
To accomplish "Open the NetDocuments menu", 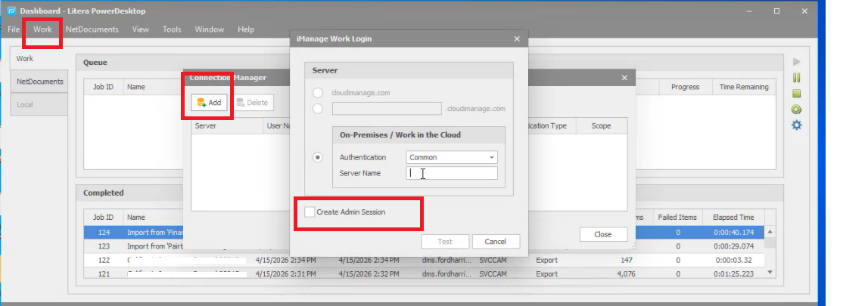I will (x=92, y=29).
